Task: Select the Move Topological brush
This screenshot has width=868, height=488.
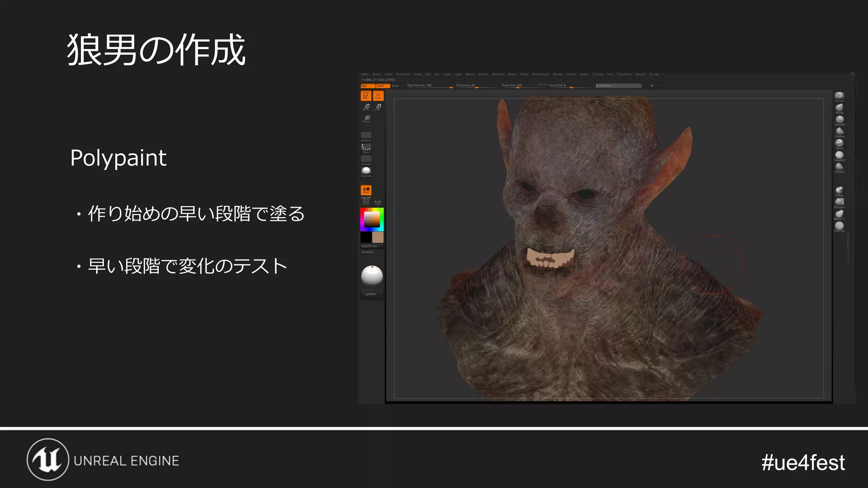Action: pyautogui.click(x=839, y=215)
